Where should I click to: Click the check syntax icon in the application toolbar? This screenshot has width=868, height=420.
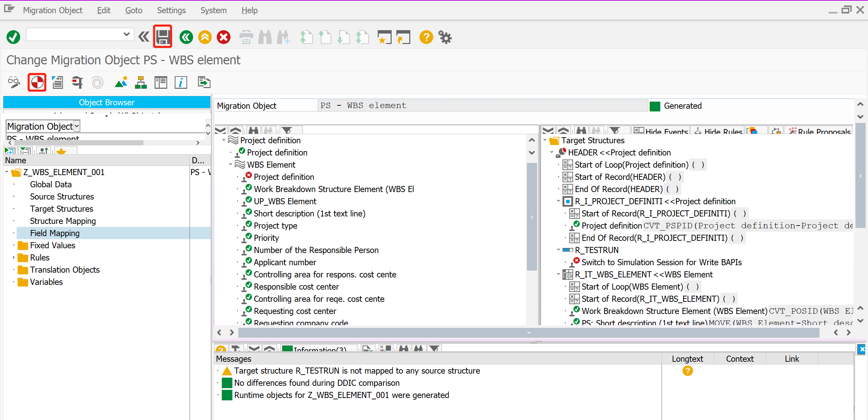click(57, 82)
